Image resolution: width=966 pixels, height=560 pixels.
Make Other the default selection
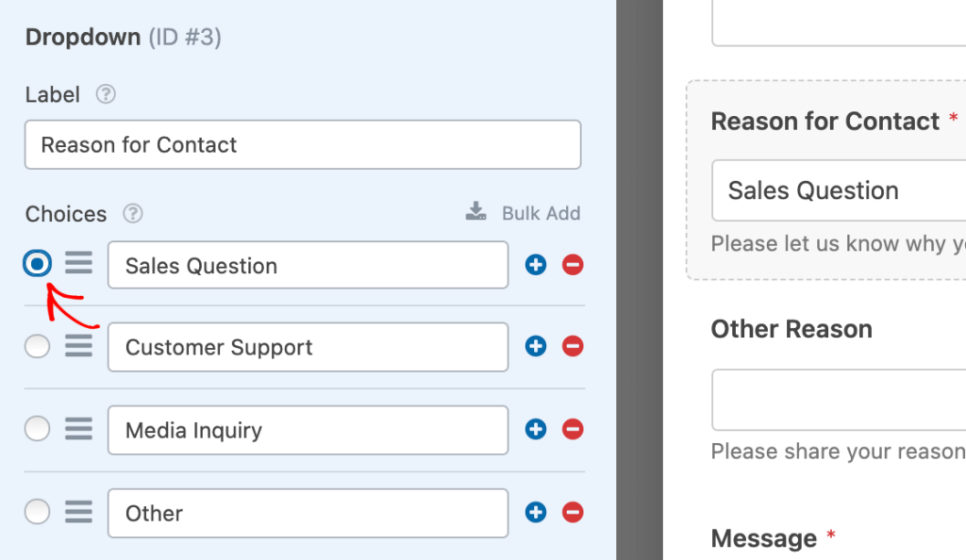[37, 512]
